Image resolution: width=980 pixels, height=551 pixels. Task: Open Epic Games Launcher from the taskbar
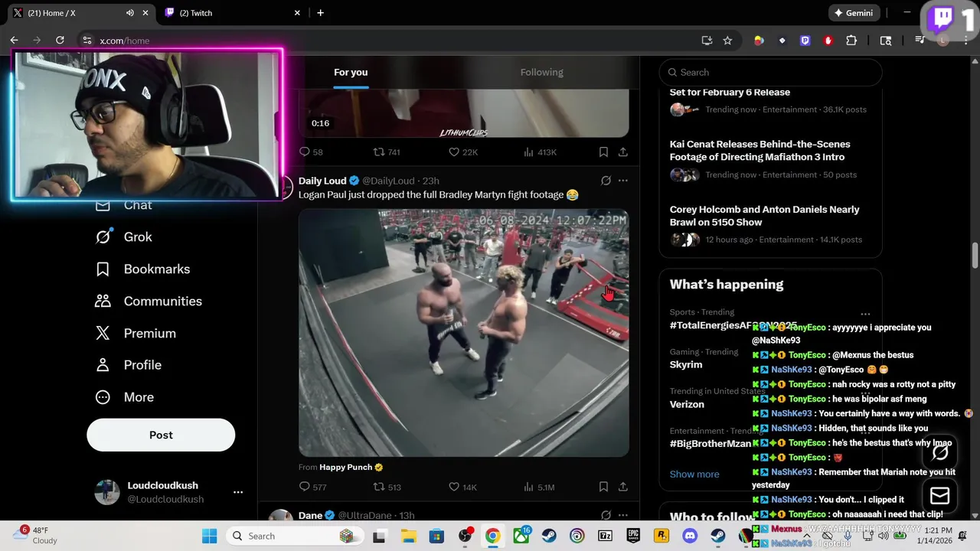point(633,536)
